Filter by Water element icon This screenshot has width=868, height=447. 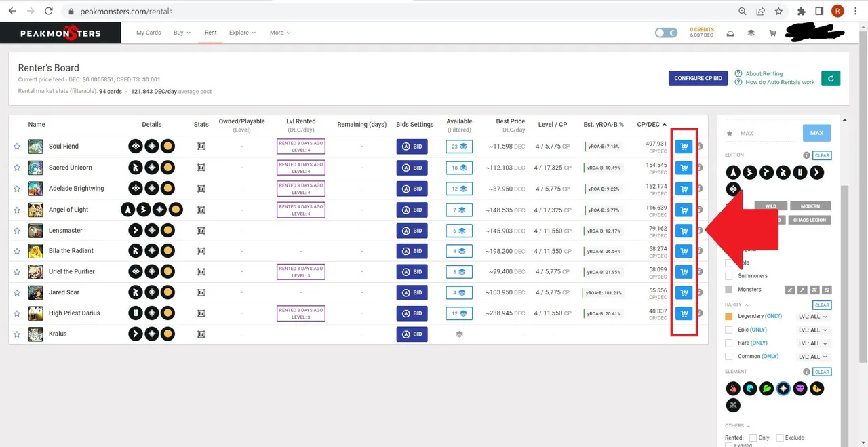(749, 389)
